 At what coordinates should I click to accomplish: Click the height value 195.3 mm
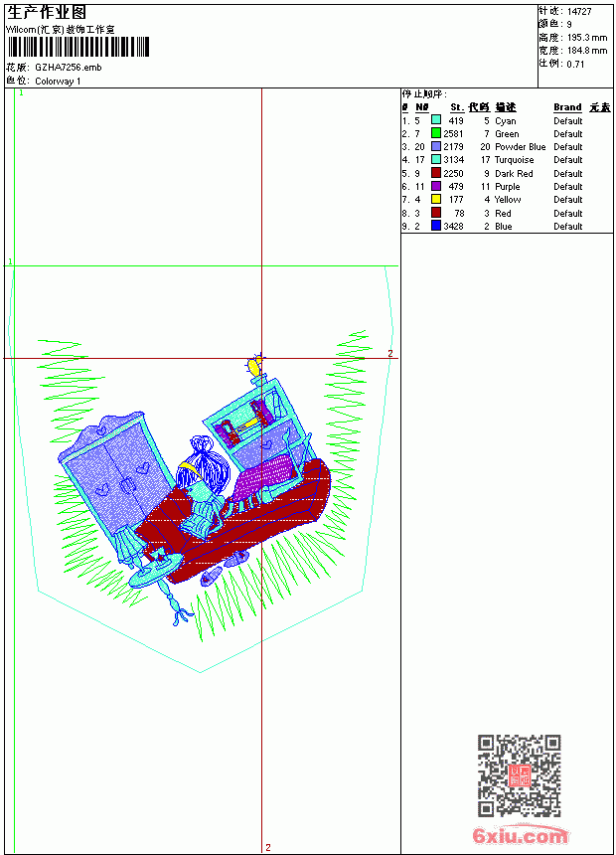587,38
